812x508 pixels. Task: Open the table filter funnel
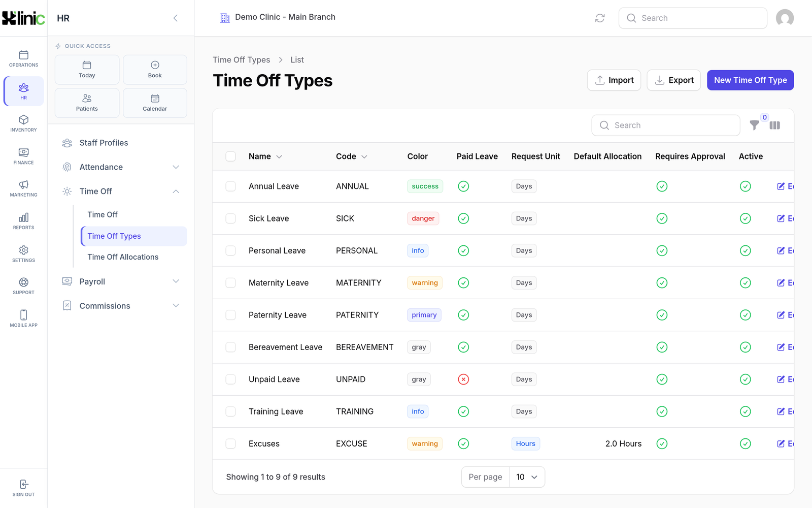(755, 125)
